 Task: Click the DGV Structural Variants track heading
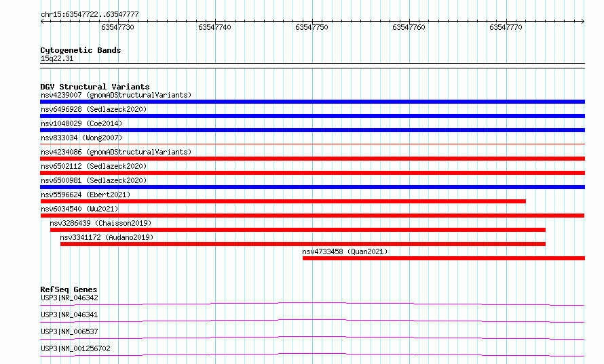click(x=95, y=87)
